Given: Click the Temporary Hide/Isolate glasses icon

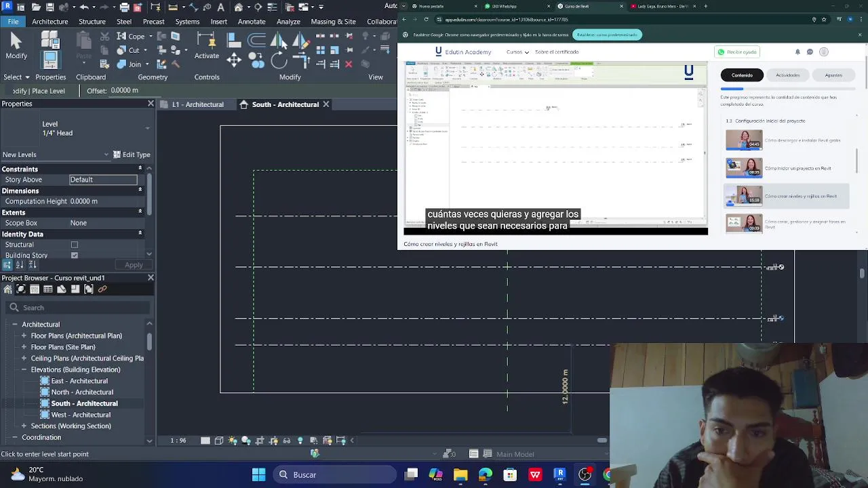Looking at the screenshot, I should (x=287, y=441).
